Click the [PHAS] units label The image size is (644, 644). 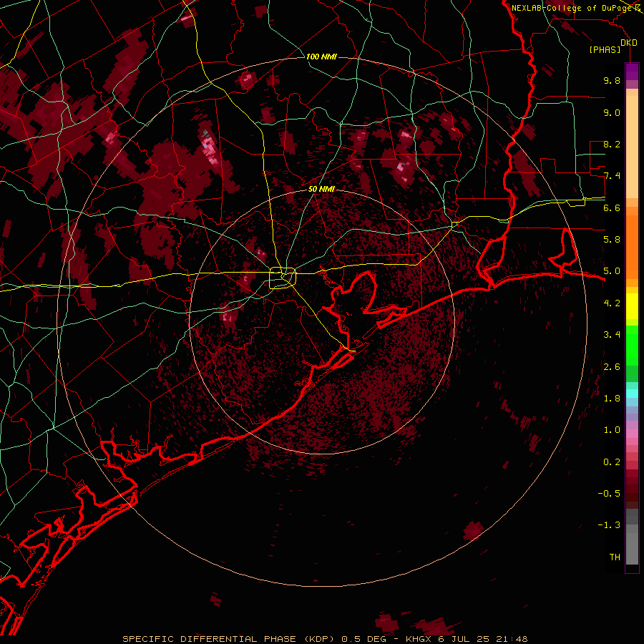click(x=605, y=49)
